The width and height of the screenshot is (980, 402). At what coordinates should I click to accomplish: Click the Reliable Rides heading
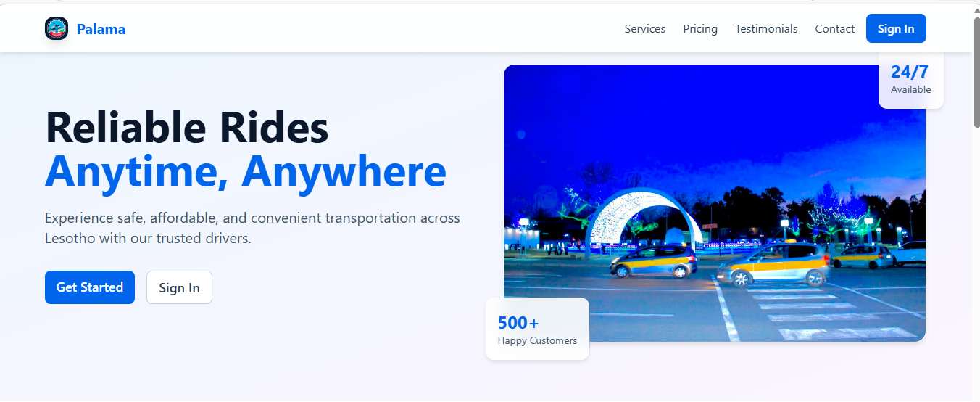tap(187, 128)
